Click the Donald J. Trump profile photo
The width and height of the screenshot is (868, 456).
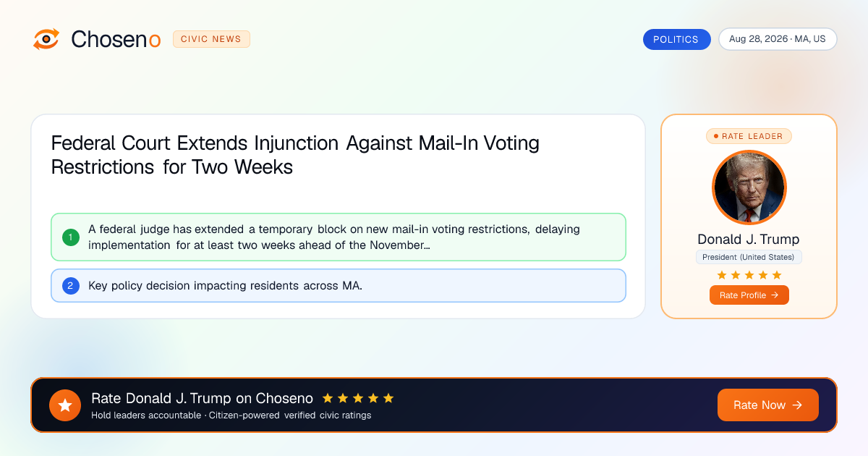[749, 187]
